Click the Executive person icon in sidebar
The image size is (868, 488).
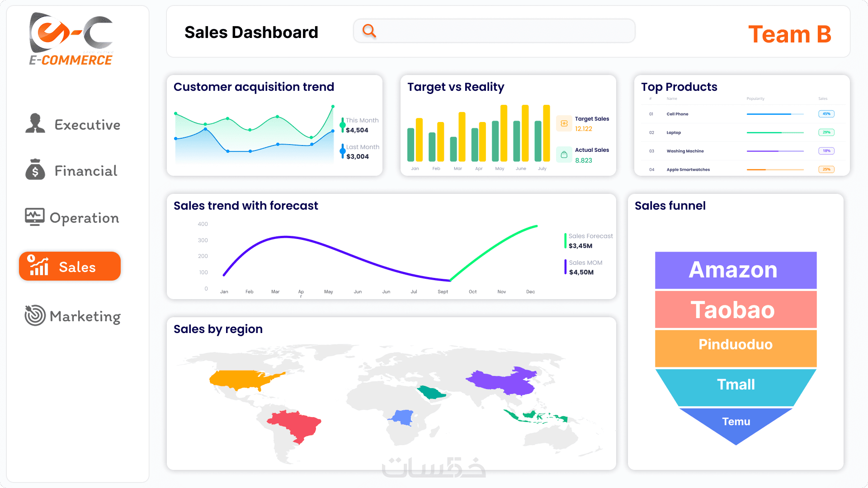[35, 123]
